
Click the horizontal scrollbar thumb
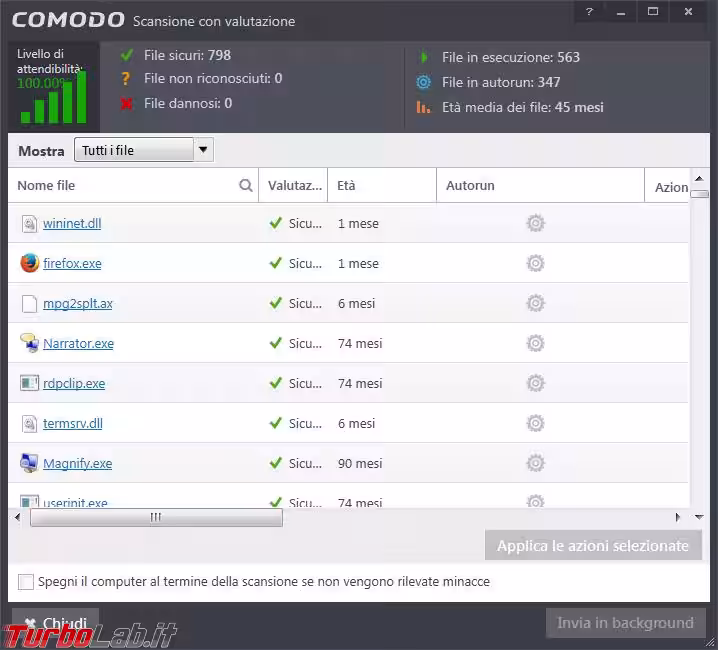(156, 517)
